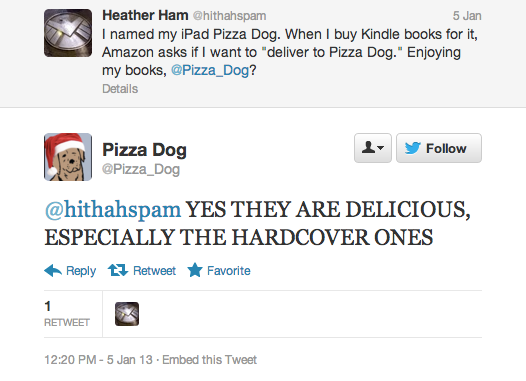Follow the Pizza Dog account
The height and width of the screenshot is (381, 526).
[x=439, y=148]
